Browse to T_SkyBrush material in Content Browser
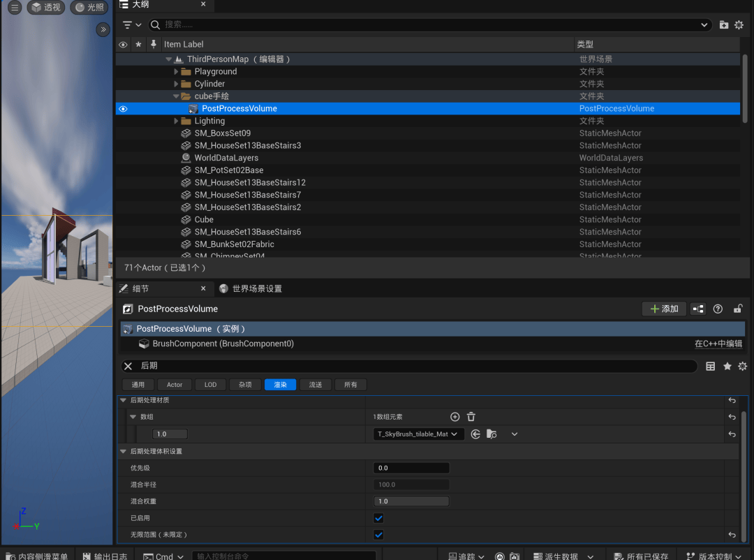This screenshot has height=560, width=754. coord(491,434)
